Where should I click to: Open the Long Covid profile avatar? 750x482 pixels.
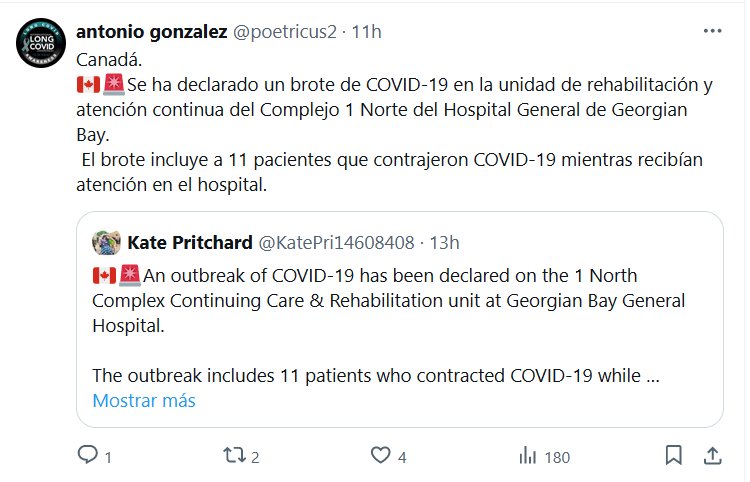pyautogui.click(x=41, y=42)
